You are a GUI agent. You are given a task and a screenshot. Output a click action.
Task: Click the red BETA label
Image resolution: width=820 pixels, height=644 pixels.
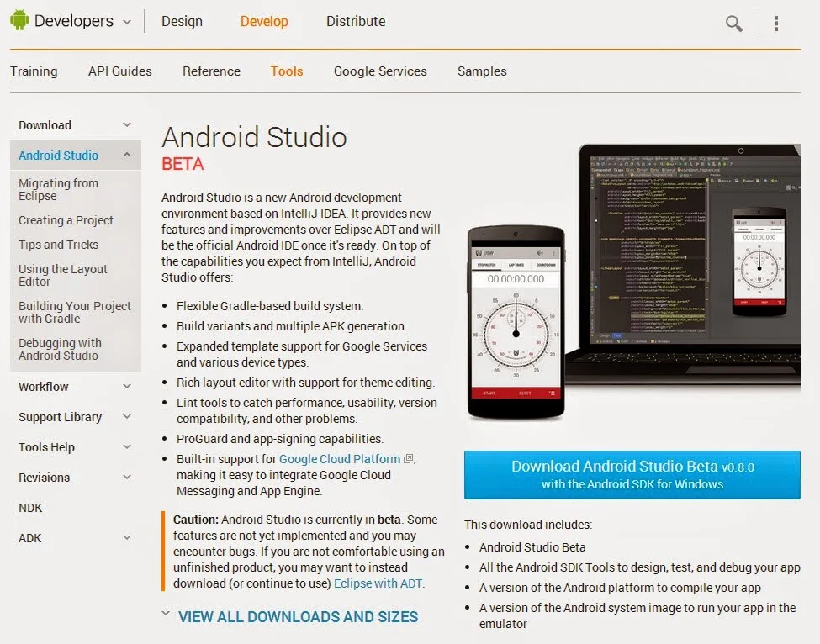click(x=183, y=164)
